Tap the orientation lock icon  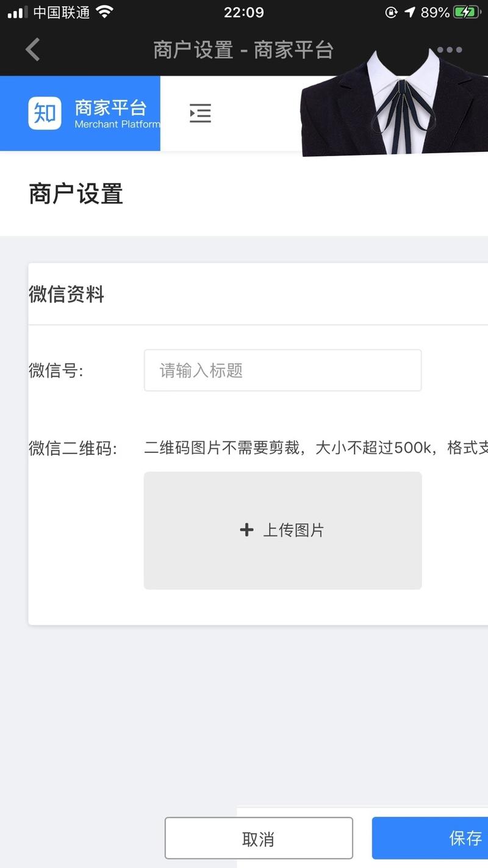pyautogui.click(x=391, y=12)
